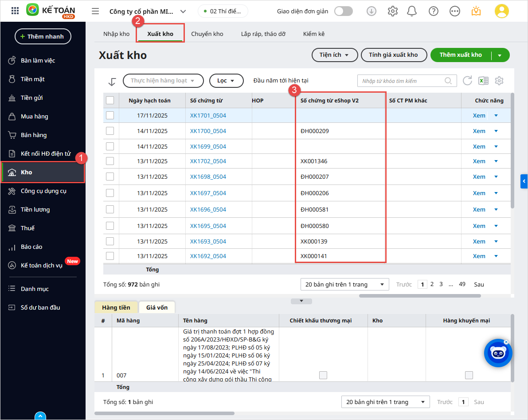
Task: Open table column settings gear
Action: coord(499,81)
